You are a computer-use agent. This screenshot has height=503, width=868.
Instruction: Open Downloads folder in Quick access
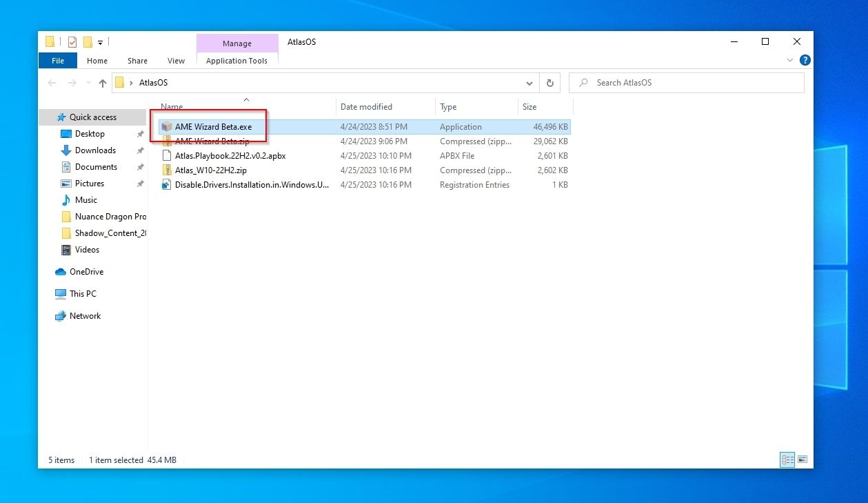95,150
